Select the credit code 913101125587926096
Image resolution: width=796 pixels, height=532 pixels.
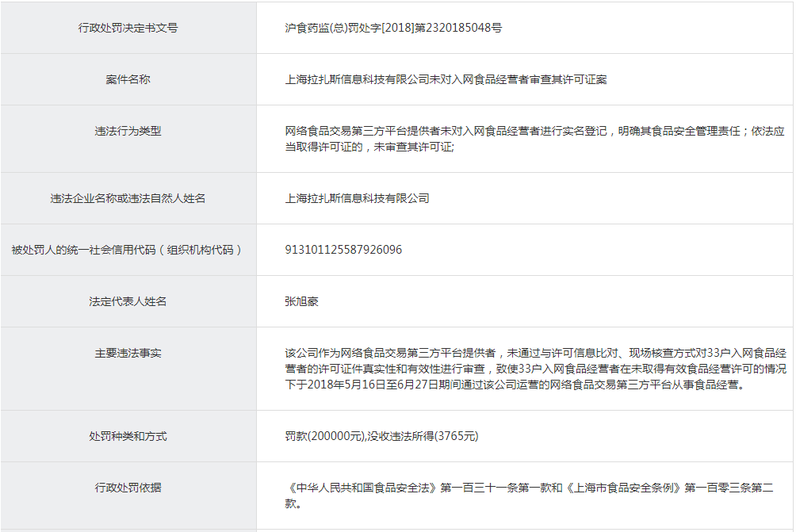[343, 250]
